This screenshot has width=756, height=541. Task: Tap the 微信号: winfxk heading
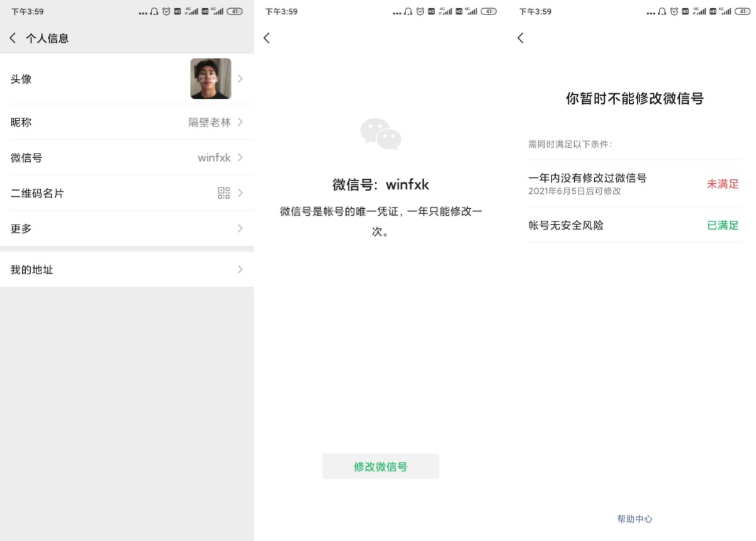pyautogui.click(x=381, y=185)
